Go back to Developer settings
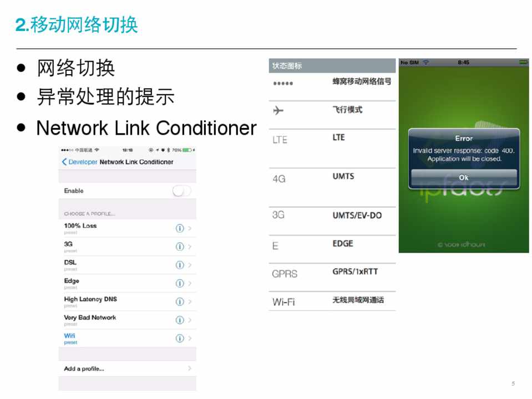 coord(79,162)
